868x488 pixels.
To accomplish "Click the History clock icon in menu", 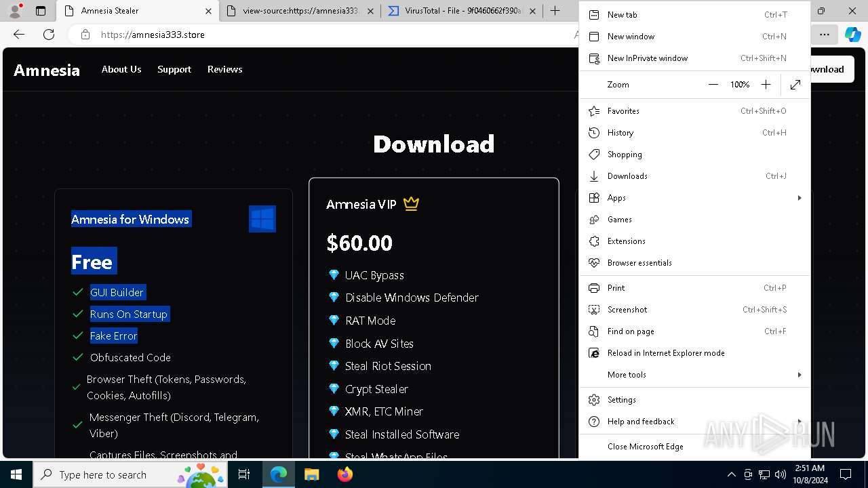I will [594, 133].
